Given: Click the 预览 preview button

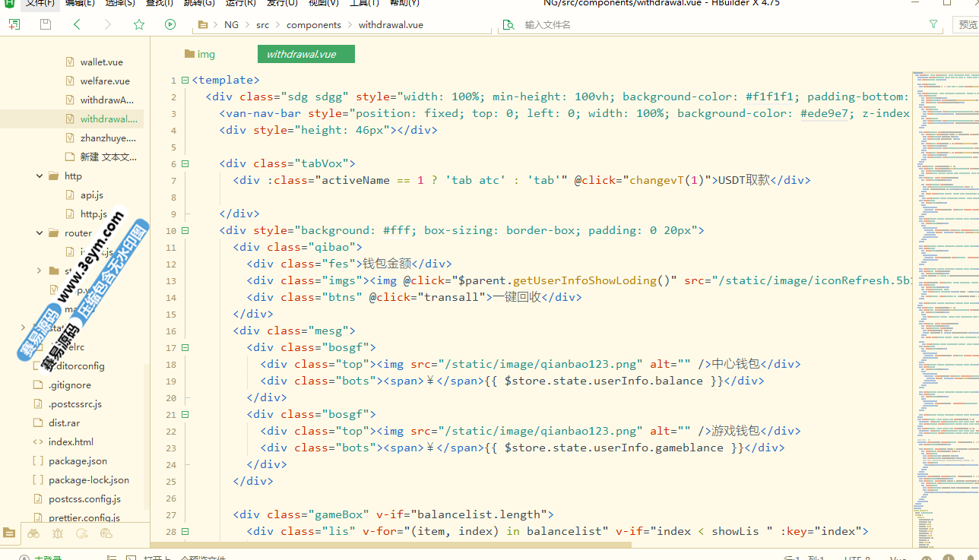Looking at the screenshot, I should pyautogui.click(x=967, y=25).
